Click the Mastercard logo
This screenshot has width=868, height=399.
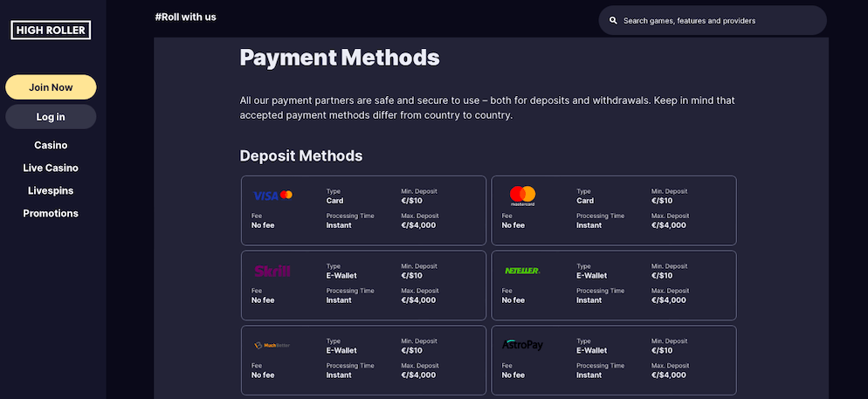(522, 196)
